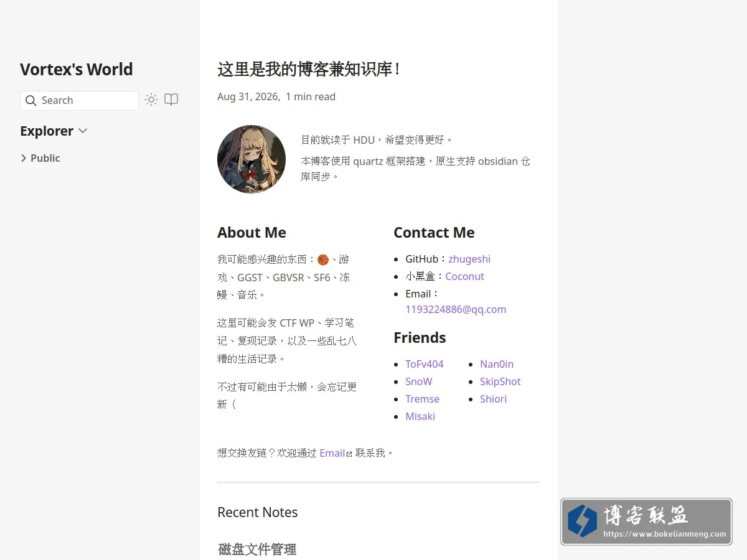Click the date Aug 31, 2026

coord(248,96)
